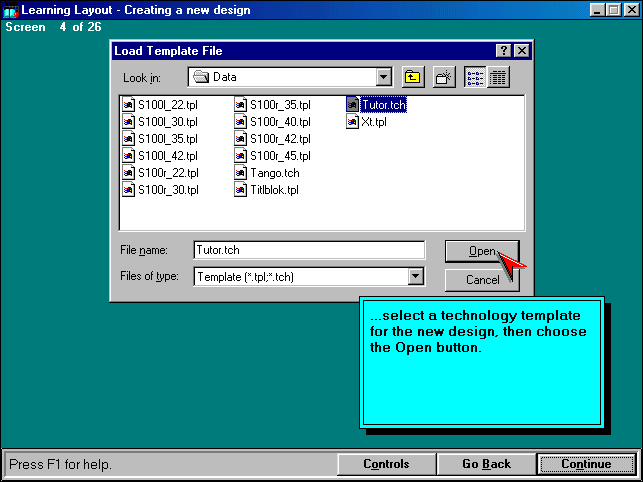Click the dialog's question mark help button
Screen dimensions: 643x482
[x=503, y=51]
